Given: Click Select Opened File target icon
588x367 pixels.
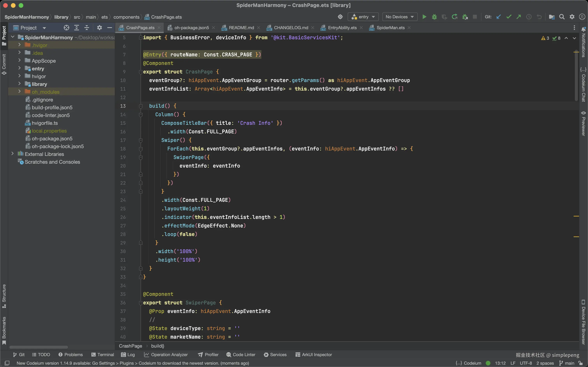Looking at the screenshot, I should (x=66, y=28).
